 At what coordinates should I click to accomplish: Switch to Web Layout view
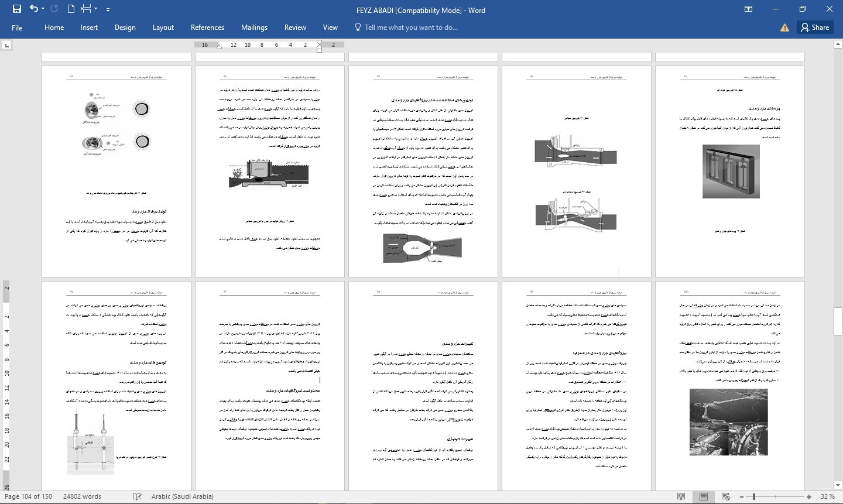coord(726,496)
